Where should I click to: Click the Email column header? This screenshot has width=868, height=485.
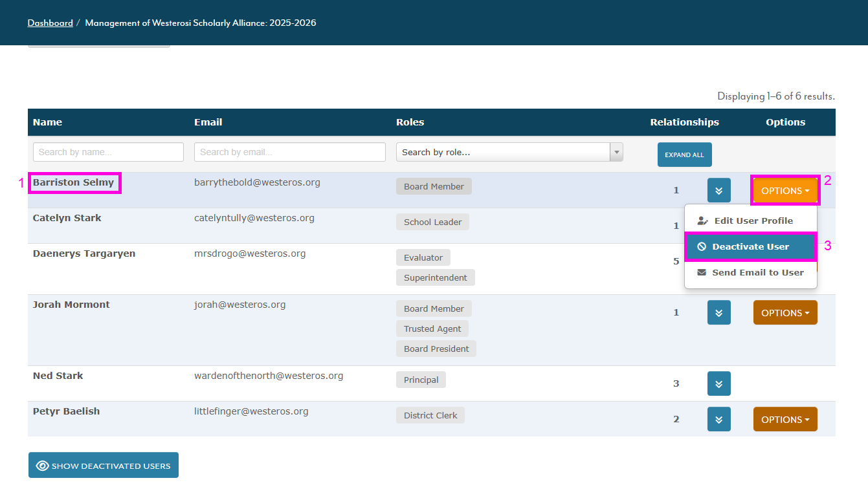[208, 122]
